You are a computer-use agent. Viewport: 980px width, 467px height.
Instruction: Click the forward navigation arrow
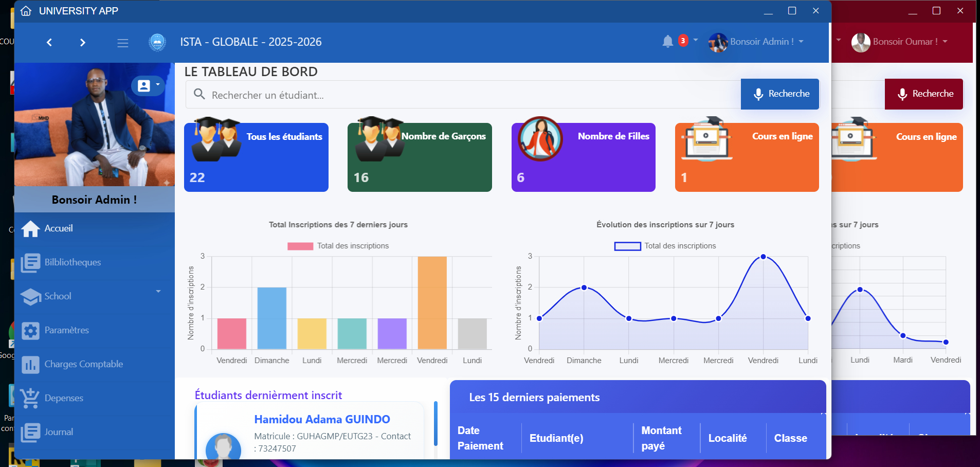coord(82,43)
